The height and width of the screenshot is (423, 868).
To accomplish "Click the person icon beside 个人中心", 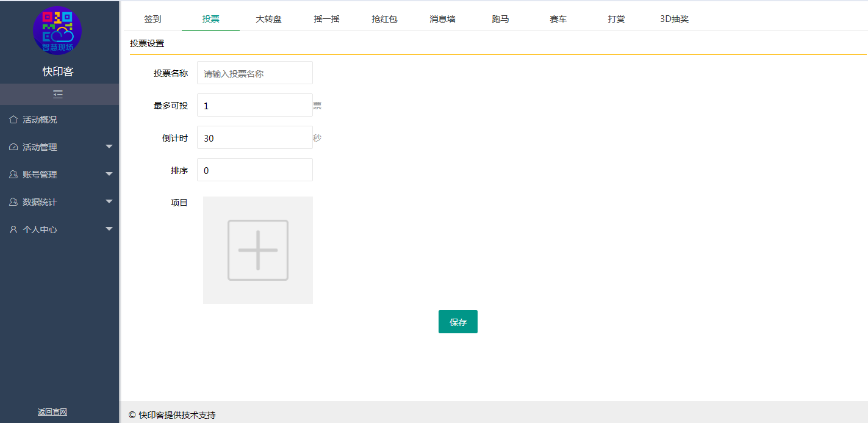I will [x=13, y=230].
